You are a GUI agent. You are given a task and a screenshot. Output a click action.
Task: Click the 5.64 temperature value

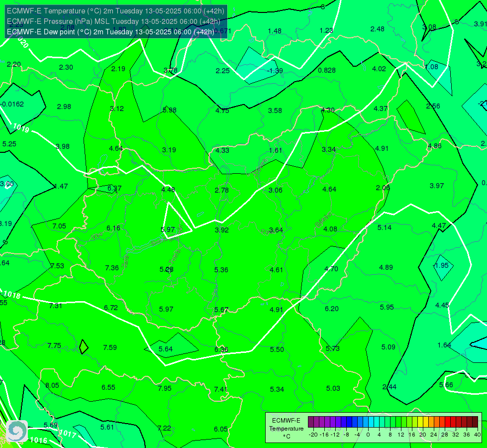166,349
